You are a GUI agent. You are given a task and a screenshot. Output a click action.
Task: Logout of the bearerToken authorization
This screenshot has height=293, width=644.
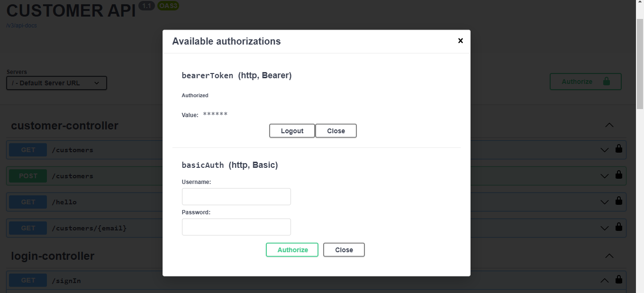(292, 130)
